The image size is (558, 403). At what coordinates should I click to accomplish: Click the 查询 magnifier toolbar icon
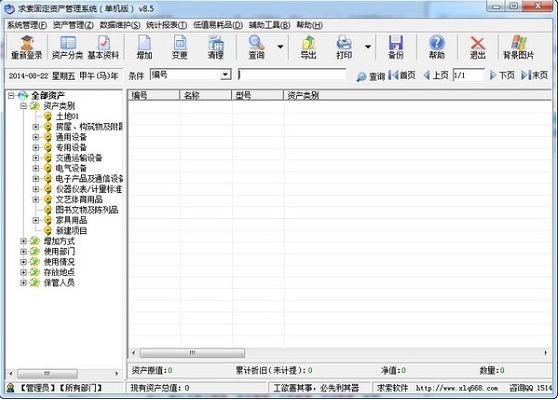coord(256,47)
